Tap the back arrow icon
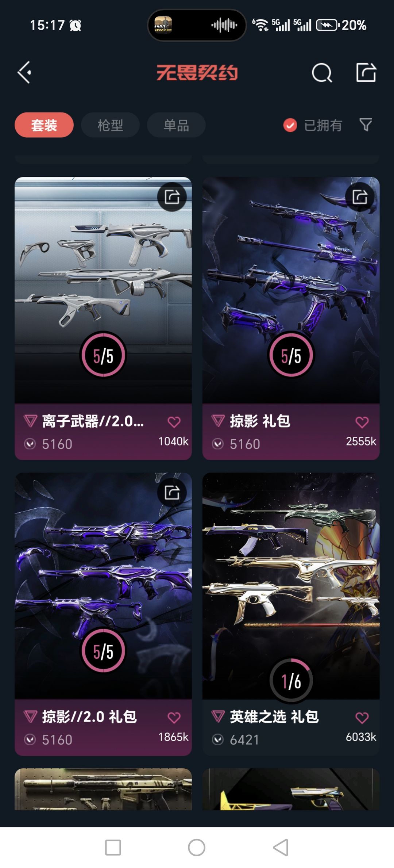Screen dimensions: 394x868 click(24, 72)
